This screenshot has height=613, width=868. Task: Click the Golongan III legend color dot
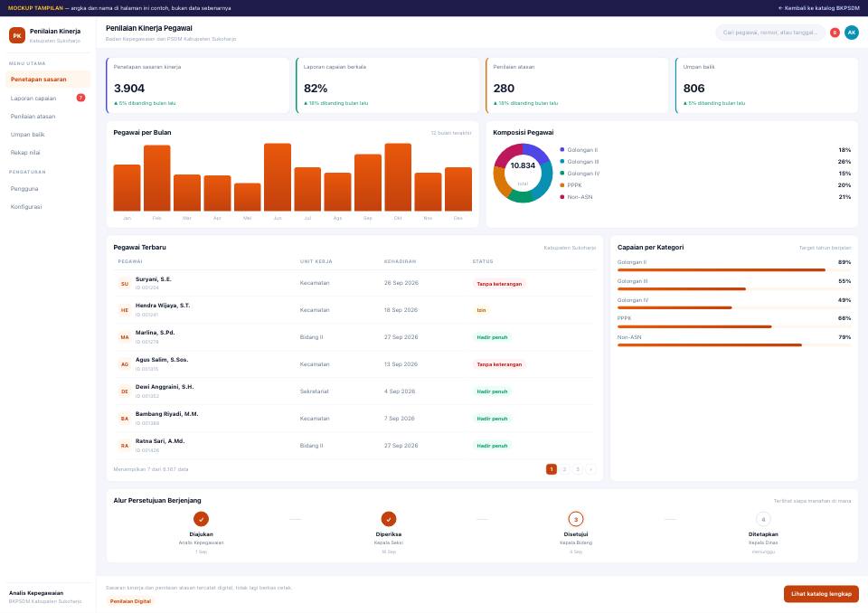click(x=561, y=161)
